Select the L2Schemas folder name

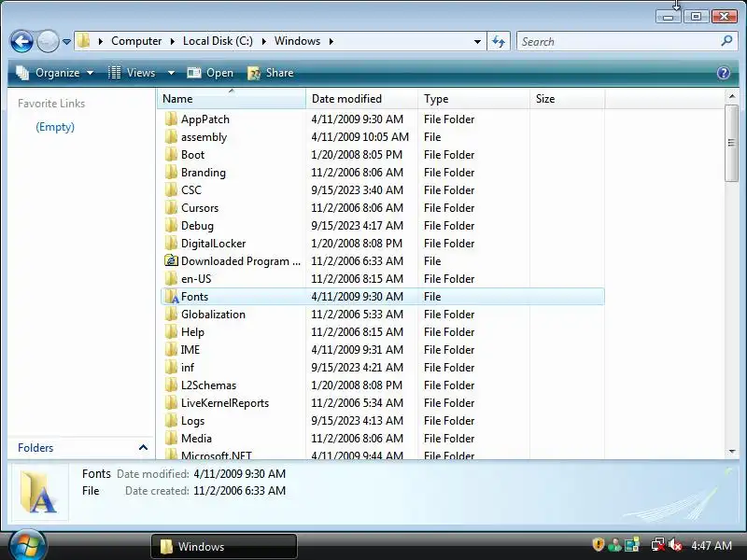208,385
